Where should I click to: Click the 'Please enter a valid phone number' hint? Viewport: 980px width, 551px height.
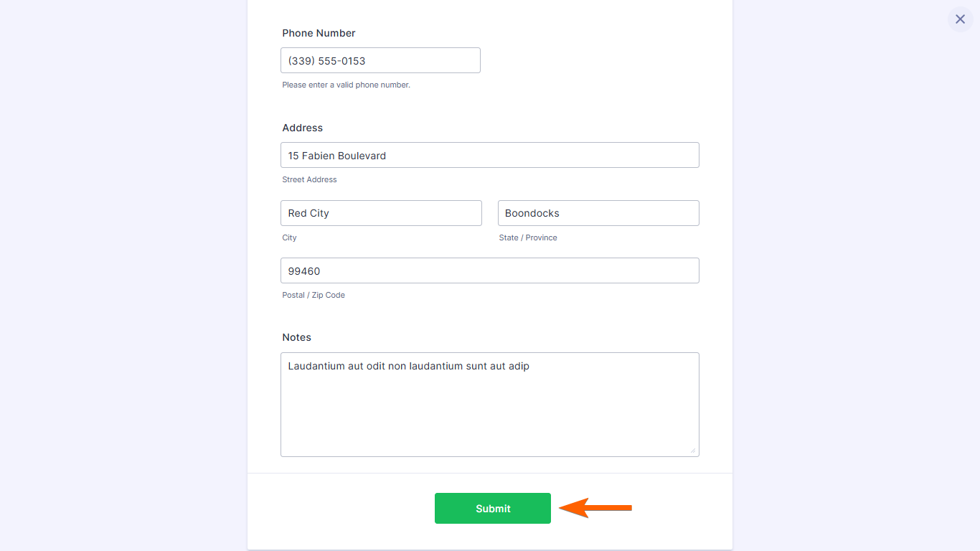click(x=346, y=85)
